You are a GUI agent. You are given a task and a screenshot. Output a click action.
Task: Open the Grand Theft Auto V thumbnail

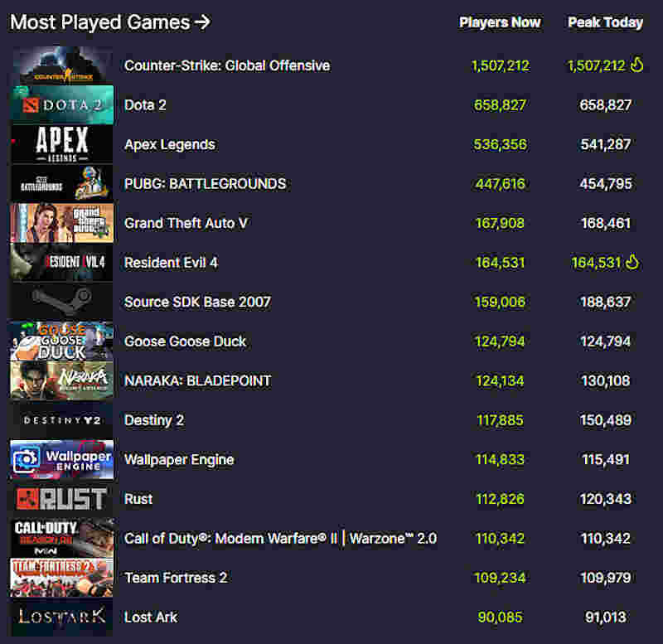click(62, 223)
